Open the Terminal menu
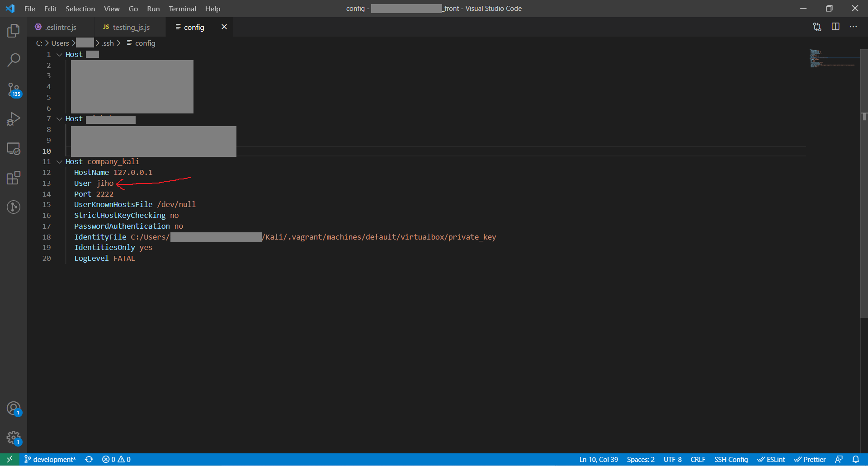The width and height of the screenshot is (868, 466). [x=182, y=9]
